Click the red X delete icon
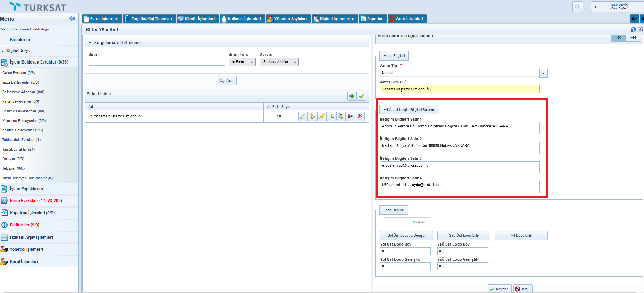 360,116
